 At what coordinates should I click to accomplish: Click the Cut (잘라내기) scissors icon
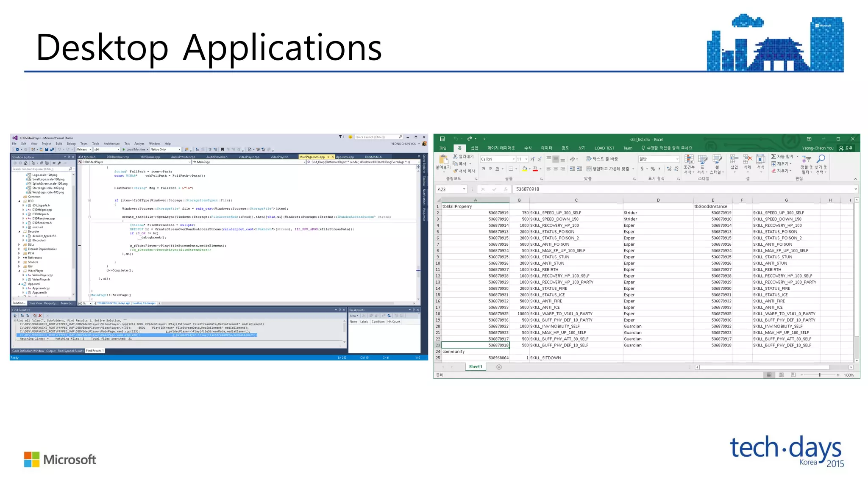[455, 157]
